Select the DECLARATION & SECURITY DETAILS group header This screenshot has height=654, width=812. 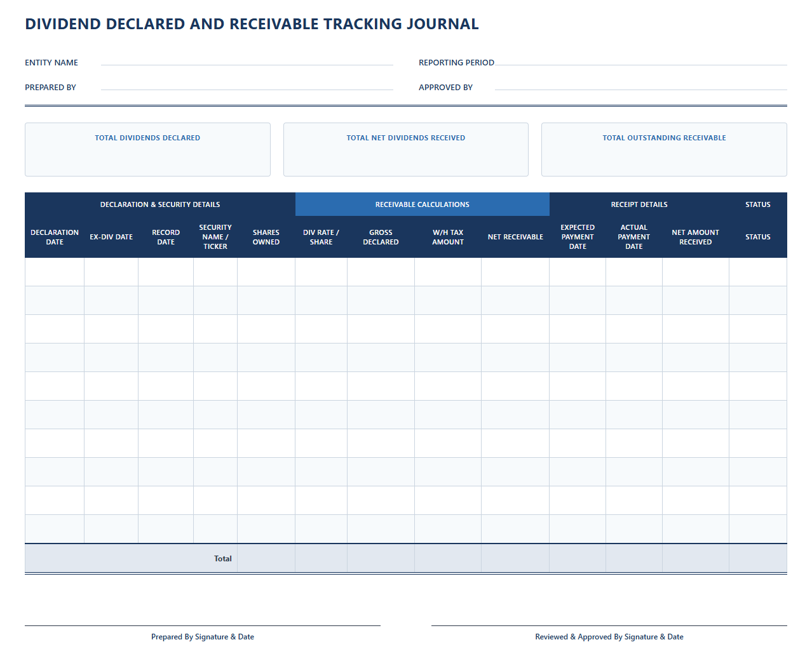point(160,204)
